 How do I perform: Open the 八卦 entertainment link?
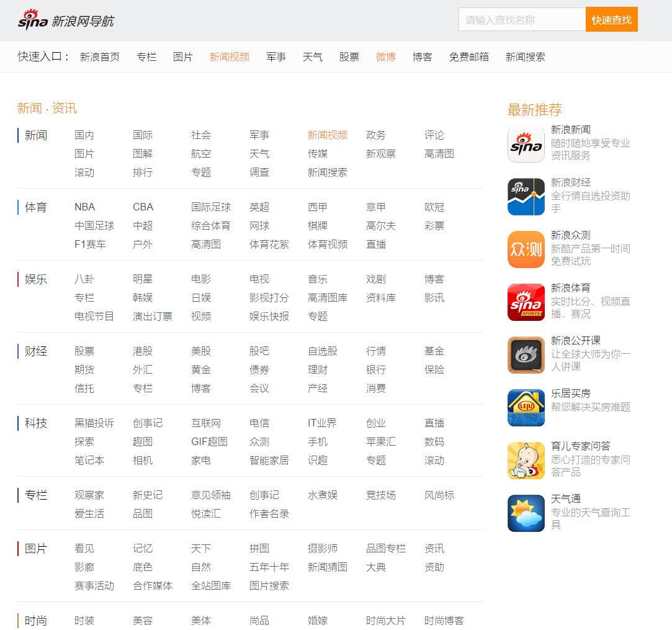[84, 279]
